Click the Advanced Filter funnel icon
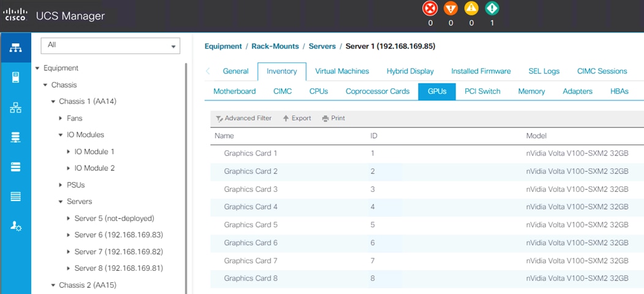 tap(219, 118)
